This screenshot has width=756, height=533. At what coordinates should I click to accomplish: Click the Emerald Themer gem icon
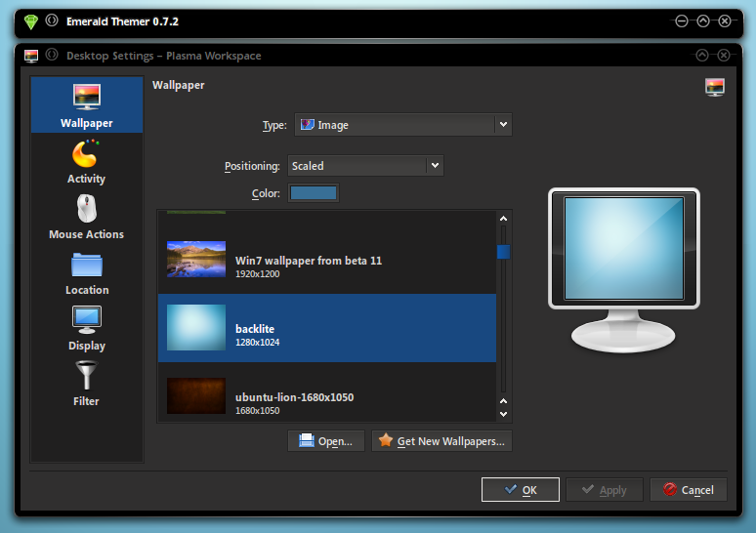(x=31, y=21)
